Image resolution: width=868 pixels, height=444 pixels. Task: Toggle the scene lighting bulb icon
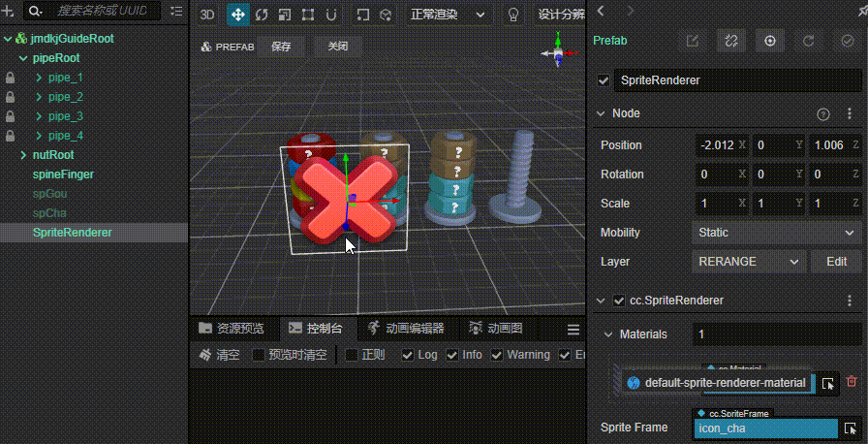tap(513, 15)
